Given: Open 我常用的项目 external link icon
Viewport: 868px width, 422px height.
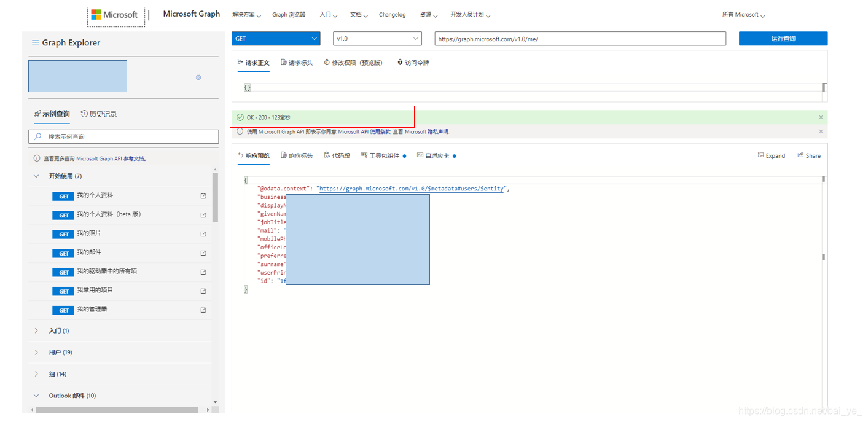Looking at the screenshot, I should (x=203, y=291).
